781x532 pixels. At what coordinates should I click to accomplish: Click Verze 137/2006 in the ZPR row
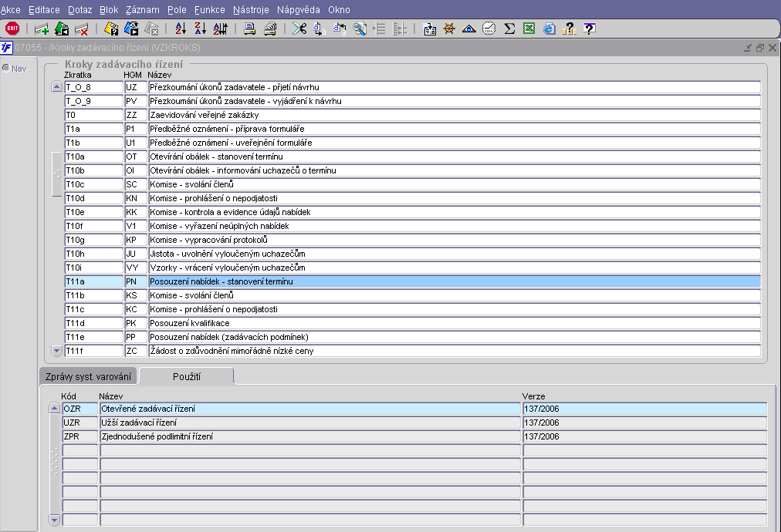point(644,436)
